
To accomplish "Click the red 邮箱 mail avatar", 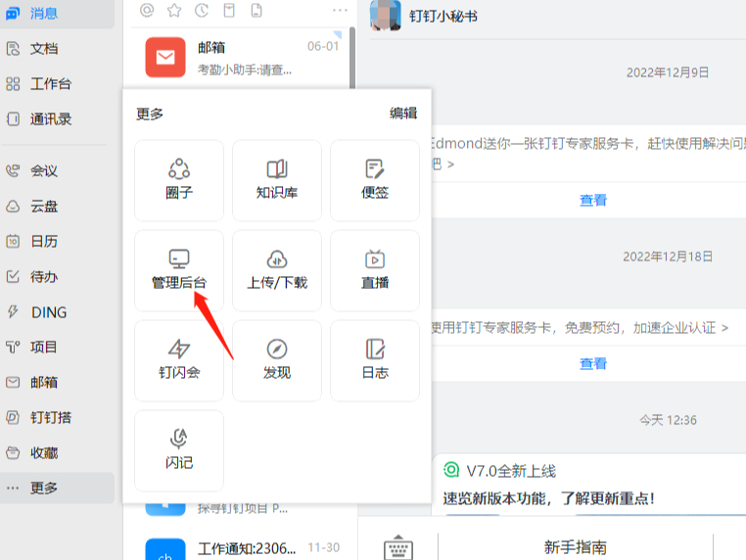I will coord(165,57).
